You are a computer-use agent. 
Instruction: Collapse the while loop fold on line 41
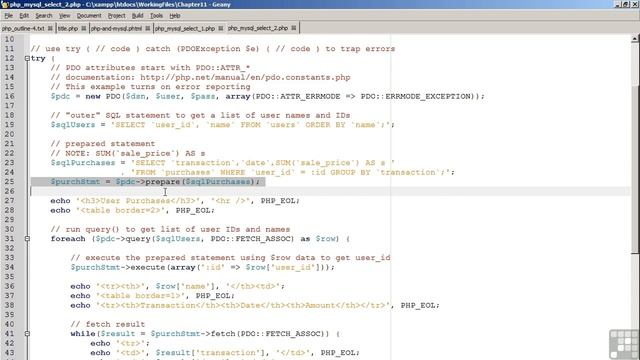click(x=27, y=333)
